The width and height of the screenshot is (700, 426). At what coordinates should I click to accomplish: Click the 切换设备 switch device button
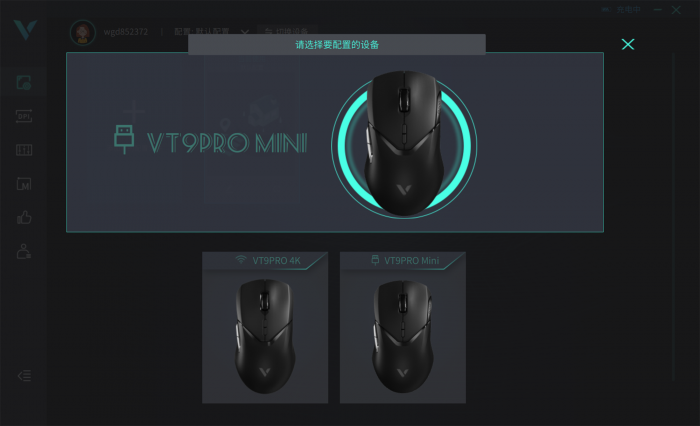tap(287, 30)
